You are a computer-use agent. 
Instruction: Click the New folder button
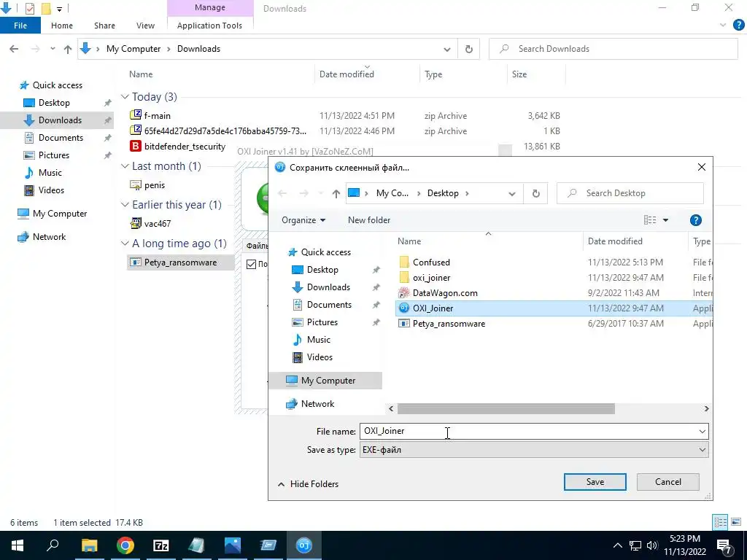[x=369, y=220]
